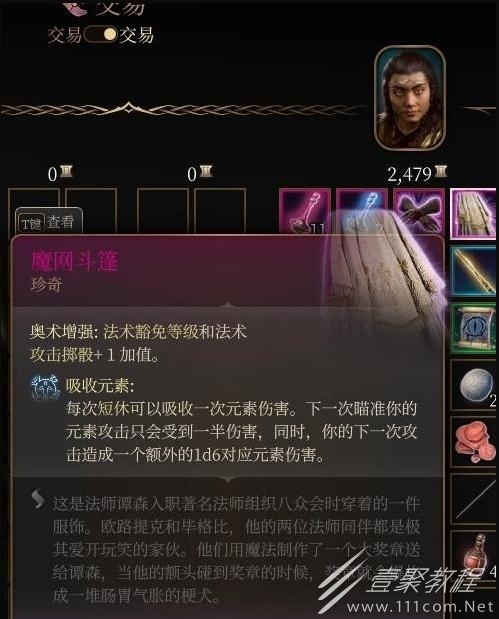Select the Weave cloak inventory item
Image resolution: width=499 pixels, height=619 pixels.
tap(473, 214)
